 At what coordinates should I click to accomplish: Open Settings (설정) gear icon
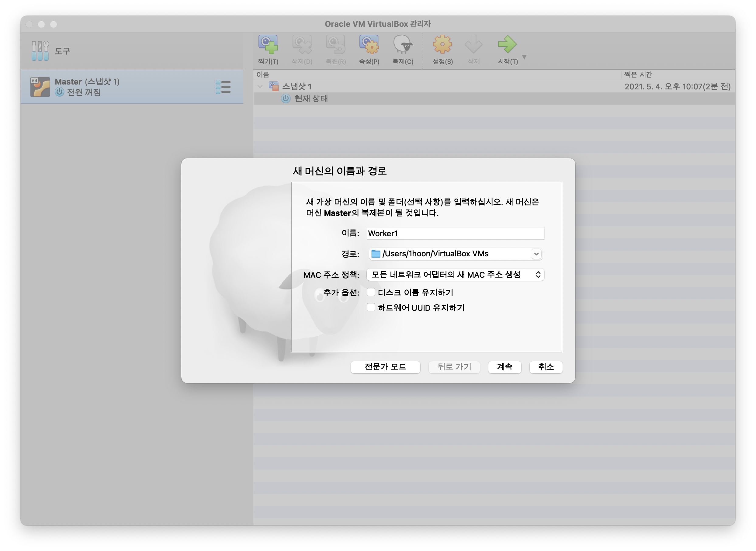(x=442, y=45)
